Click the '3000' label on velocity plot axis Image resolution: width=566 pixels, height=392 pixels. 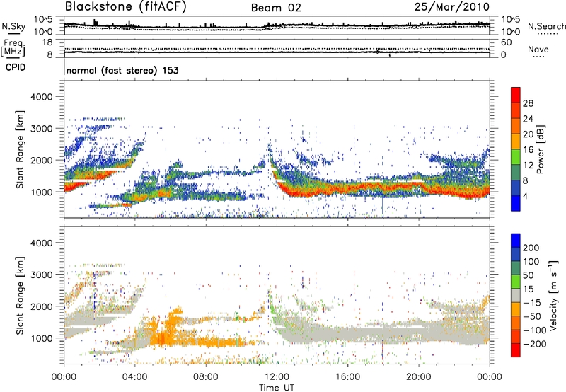[x=42, y=275]
